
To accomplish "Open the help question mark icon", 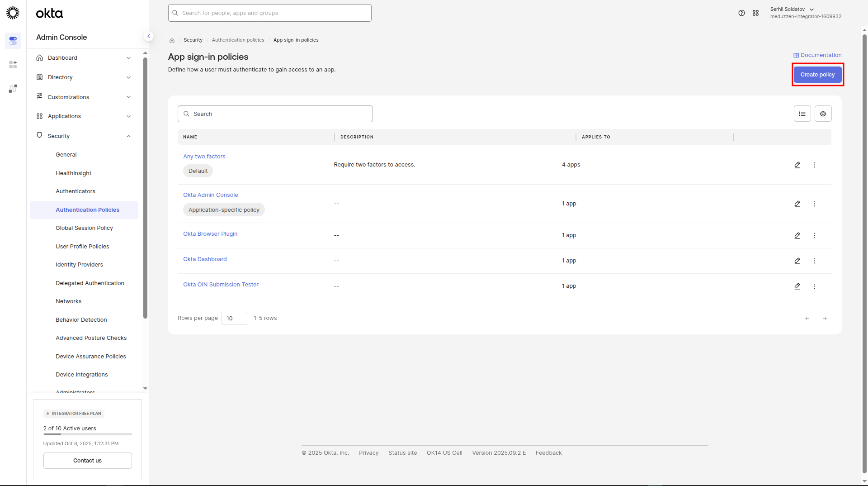I will [x=741, y=13].
